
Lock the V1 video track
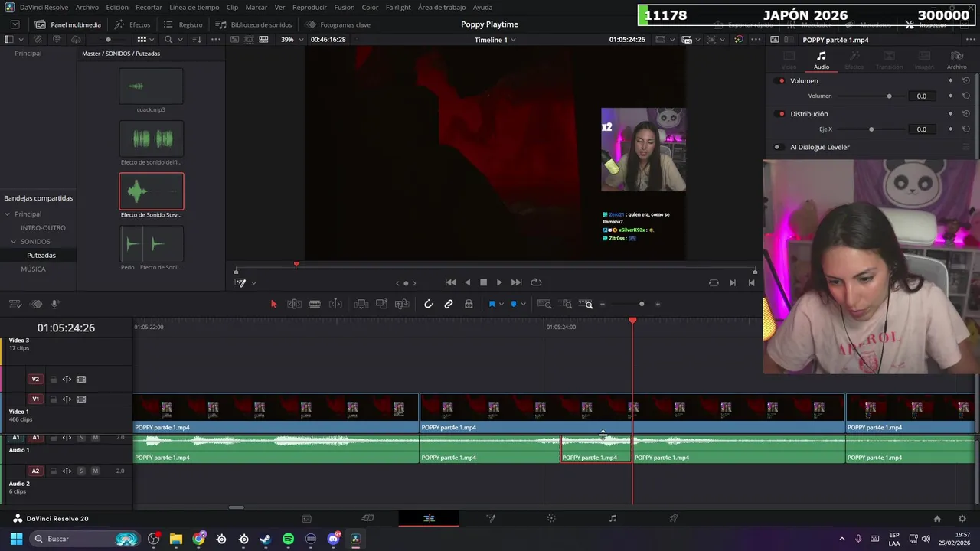click(54, 399)
